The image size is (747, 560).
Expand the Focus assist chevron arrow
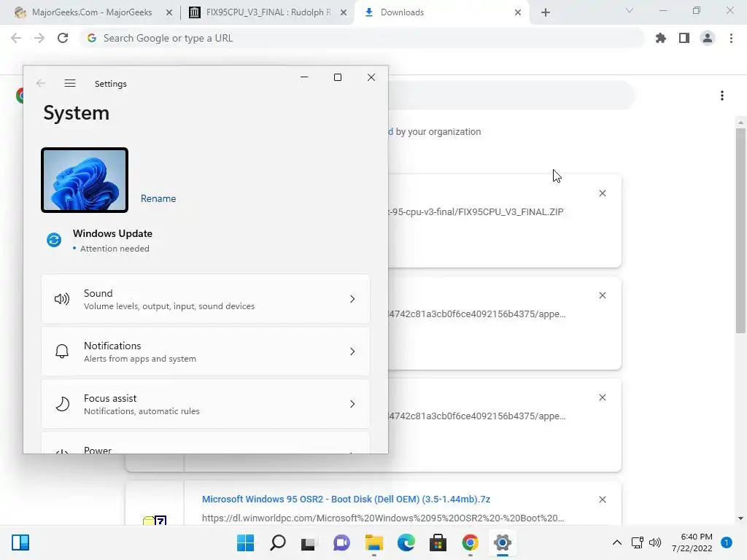(352, 404)
